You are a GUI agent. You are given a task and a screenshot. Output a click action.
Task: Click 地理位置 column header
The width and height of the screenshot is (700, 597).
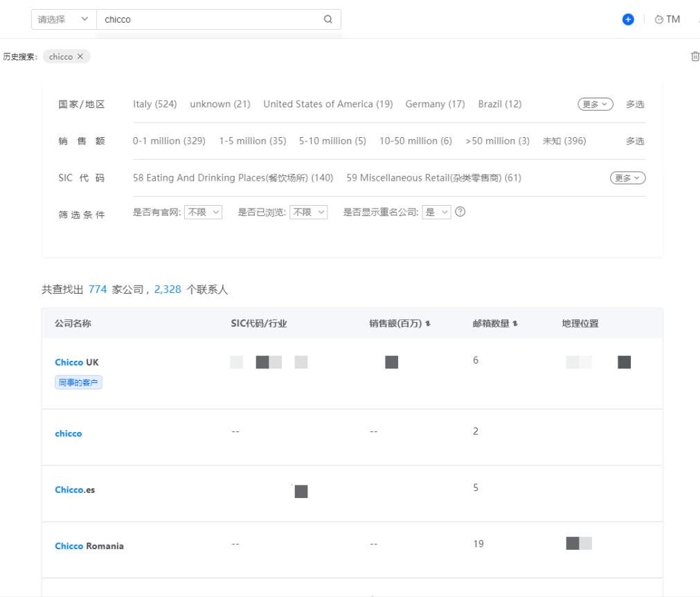[580, 323]
